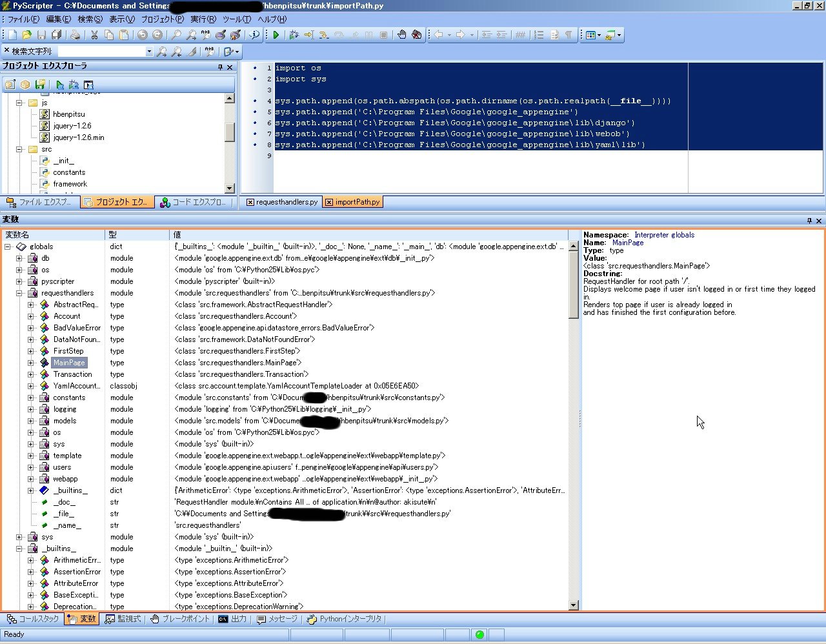
Task: Navigate back with the left arrow icon
Action: click(439, 35)
